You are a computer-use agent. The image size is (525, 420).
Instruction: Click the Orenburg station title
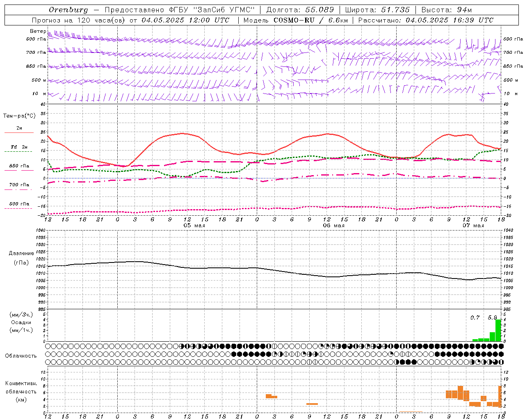tap(68, 10)
